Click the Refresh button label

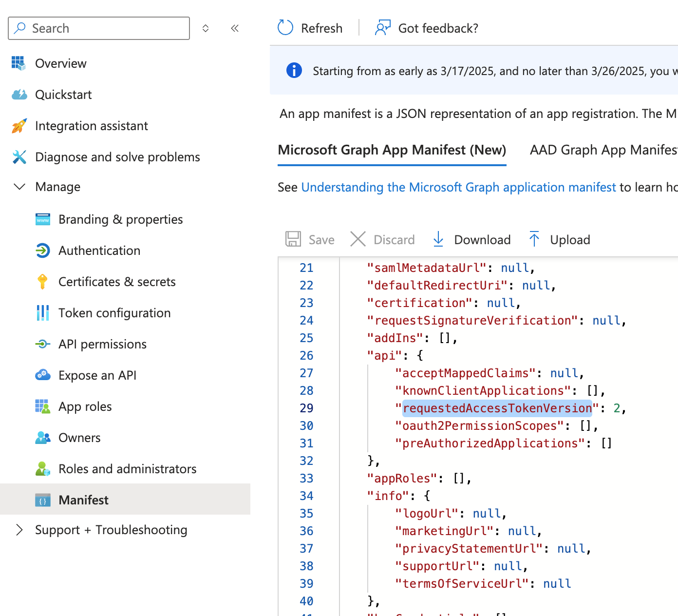click(x=322, y=28)
